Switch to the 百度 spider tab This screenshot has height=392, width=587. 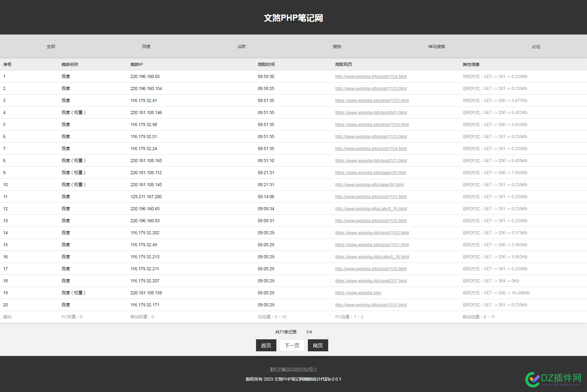[146, 47]
